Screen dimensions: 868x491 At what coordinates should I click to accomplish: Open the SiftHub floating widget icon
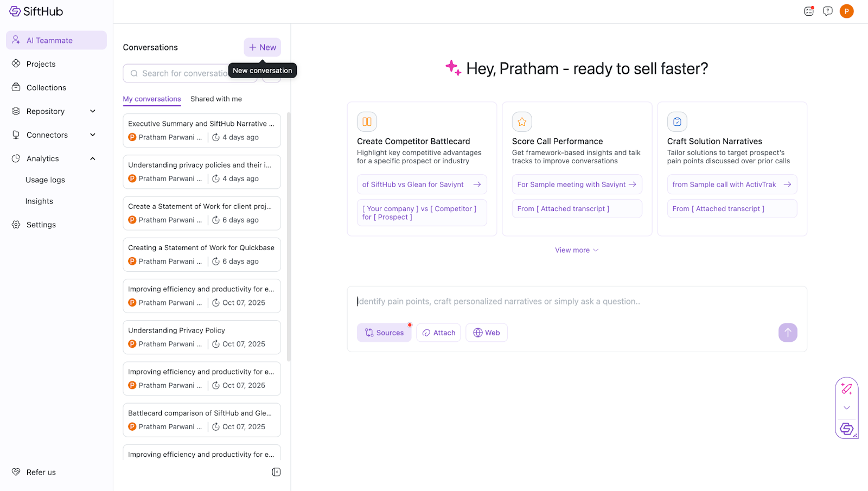click(846, 429)
